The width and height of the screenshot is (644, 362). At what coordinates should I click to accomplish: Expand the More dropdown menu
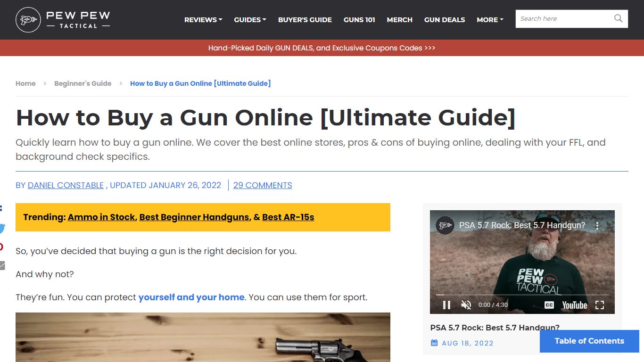[490, 20]
